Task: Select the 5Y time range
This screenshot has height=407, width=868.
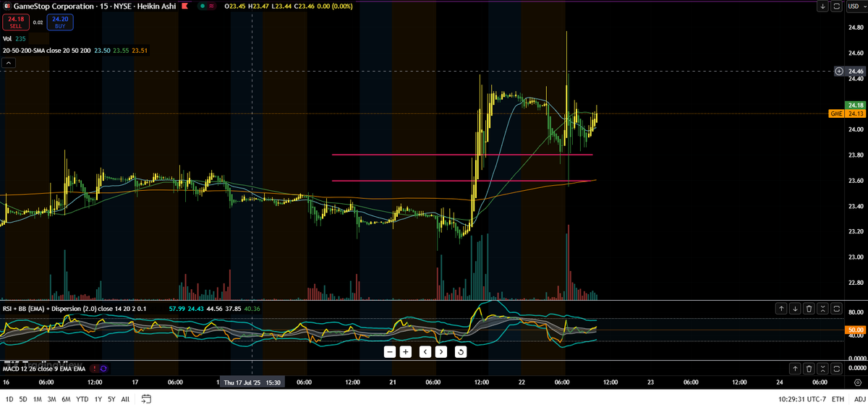Action: 111,399
